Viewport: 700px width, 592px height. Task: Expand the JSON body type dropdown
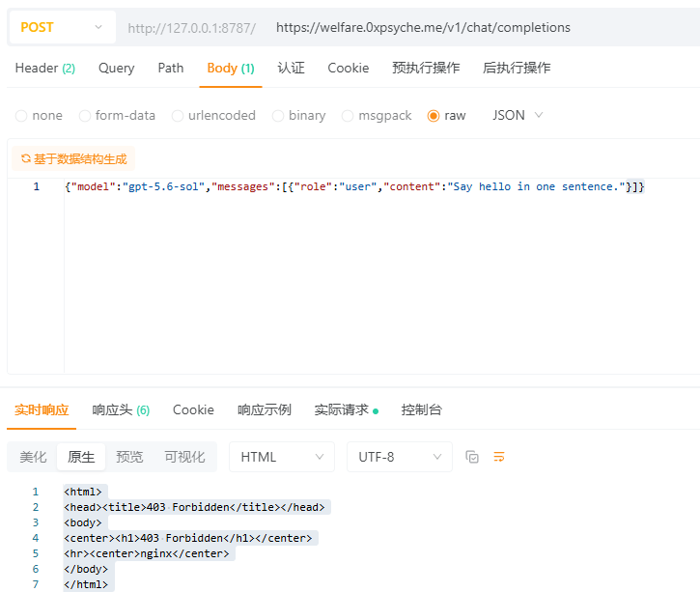(x=518, y=115)
